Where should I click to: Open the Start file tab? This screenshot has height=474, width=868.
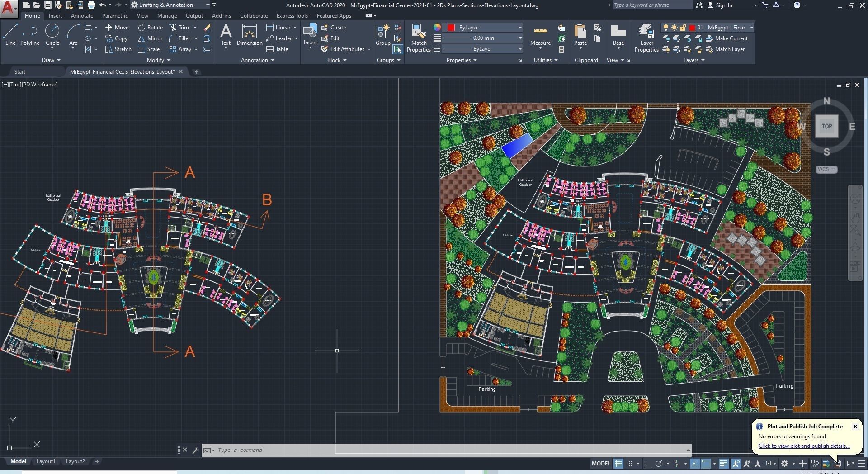point(20,72)
